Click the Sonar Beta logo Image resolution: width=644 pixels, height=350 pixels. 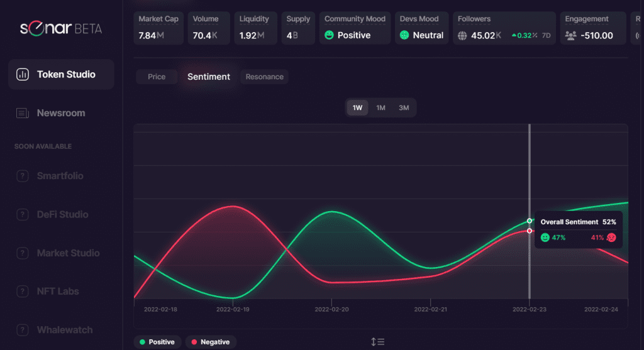(60, 28)
